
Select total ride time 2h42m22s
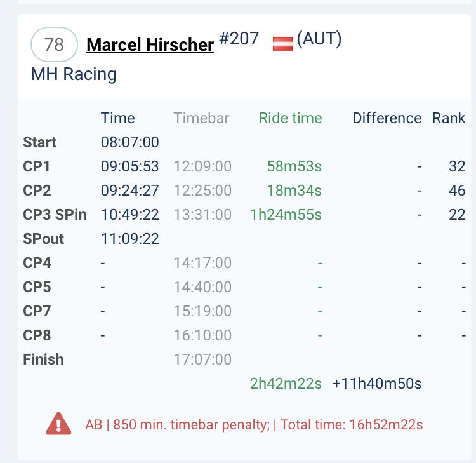(x=286, y=384)
